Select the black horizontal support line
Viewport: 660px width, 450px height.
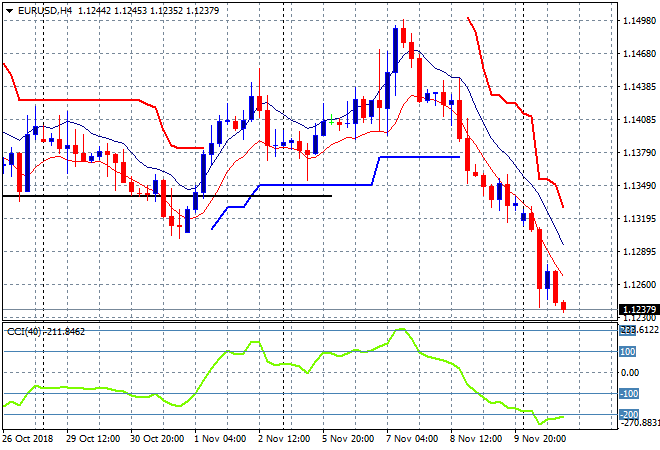click(170, 196)
